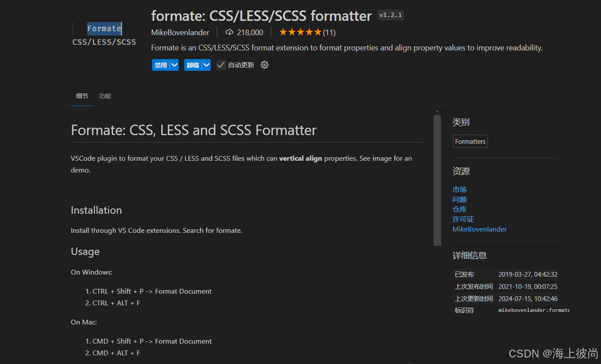This screenshot has width=601, height=364.
Task: Open the 仓库 repository link
Action: click(x=459, y=209)
